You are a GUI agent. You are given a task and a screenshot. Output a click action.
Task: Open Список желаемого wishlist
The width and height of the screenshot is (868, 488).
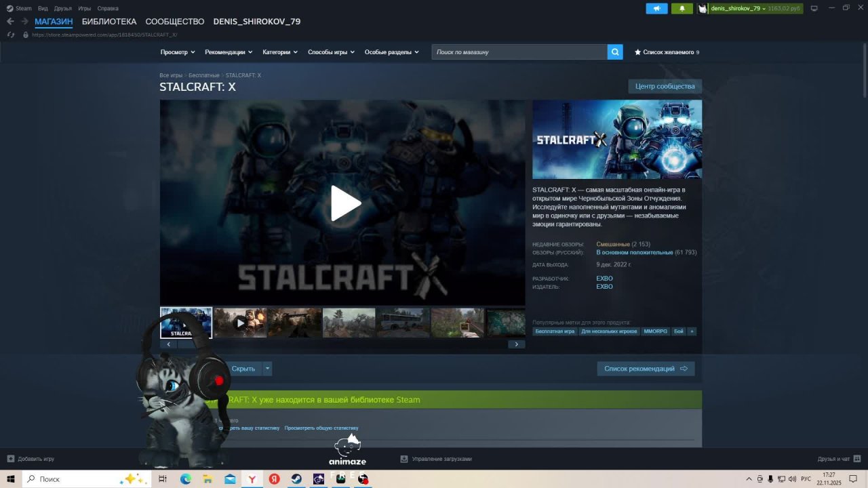(667, 52)
